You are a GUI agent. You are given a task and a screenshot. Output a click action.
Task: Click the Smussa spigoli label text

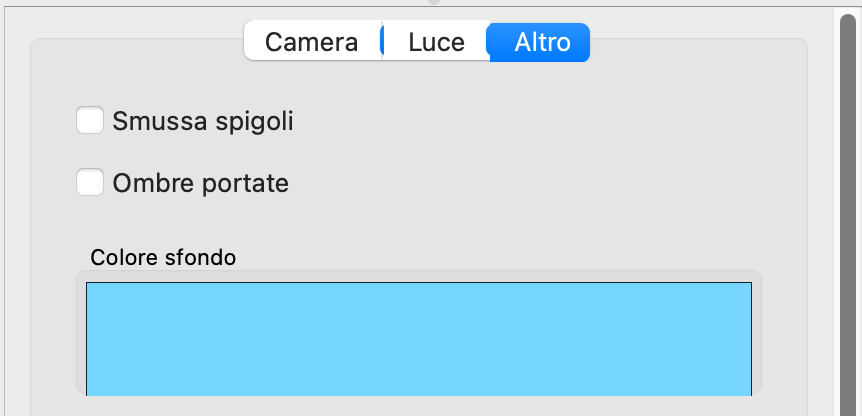tap(203, 121)
